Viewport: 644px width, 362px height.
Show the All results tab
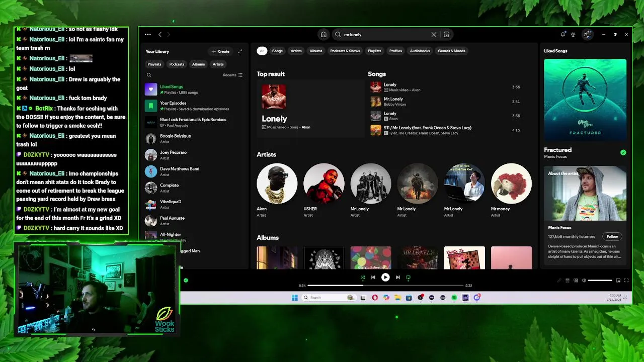262,51
